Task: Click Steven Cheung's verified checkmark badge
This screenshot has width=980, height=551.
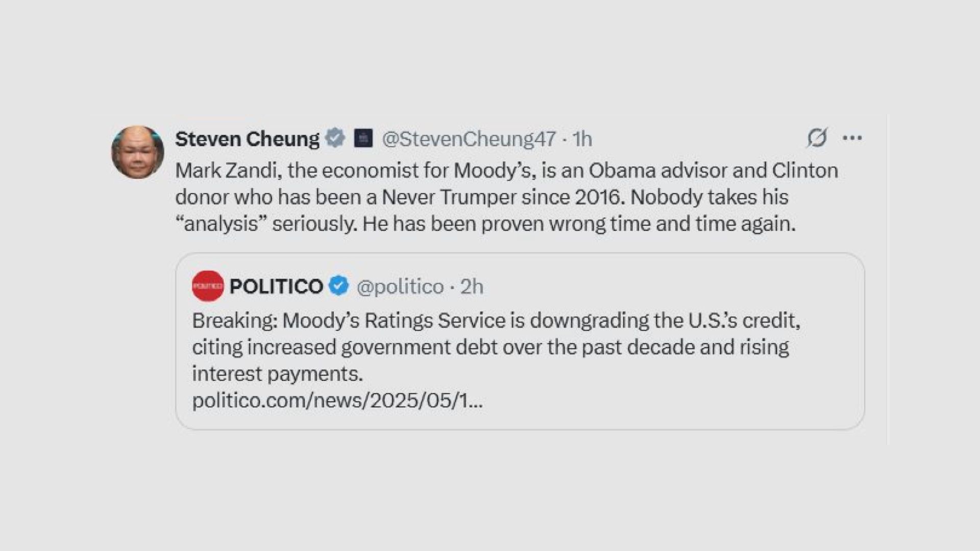Action: click(335, 138)
